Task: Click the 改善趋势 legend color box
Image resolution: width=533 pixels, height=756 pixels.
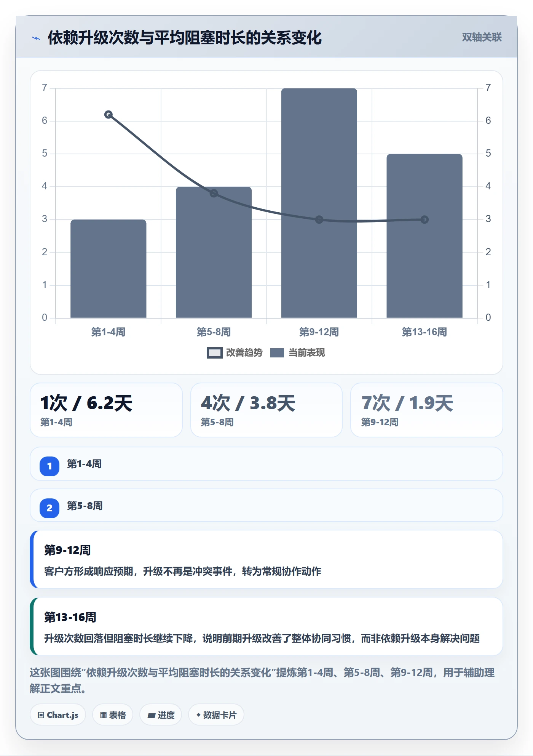Action: pyautogui.click(x=214, y=353)
